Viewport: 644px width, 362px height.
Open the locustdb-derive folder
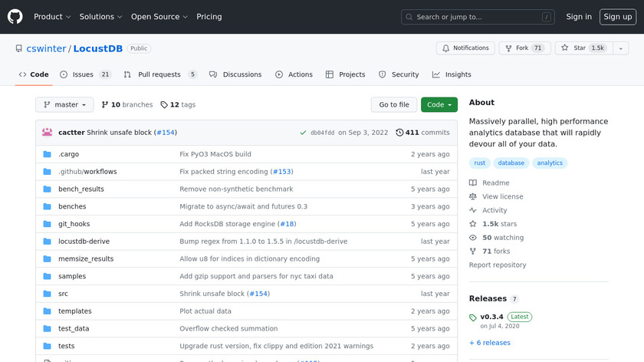tap(84, 241)
